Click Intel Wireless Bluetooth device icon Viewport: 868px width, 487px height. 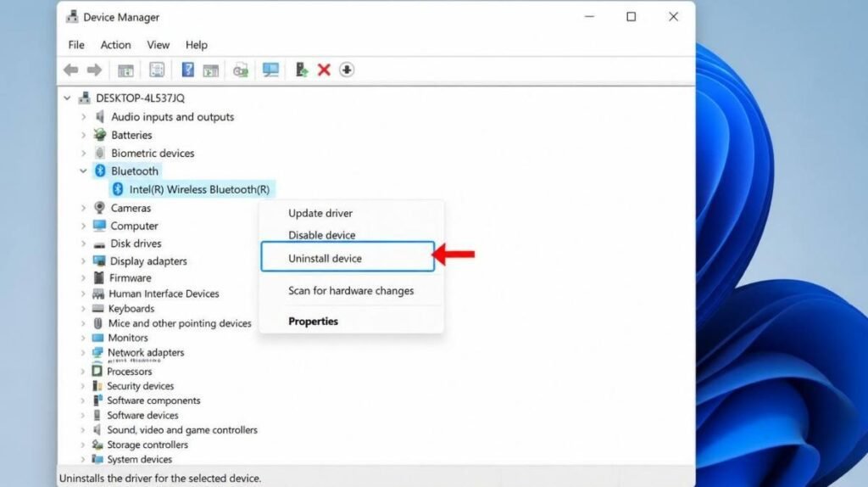click(x=117, y=189)
